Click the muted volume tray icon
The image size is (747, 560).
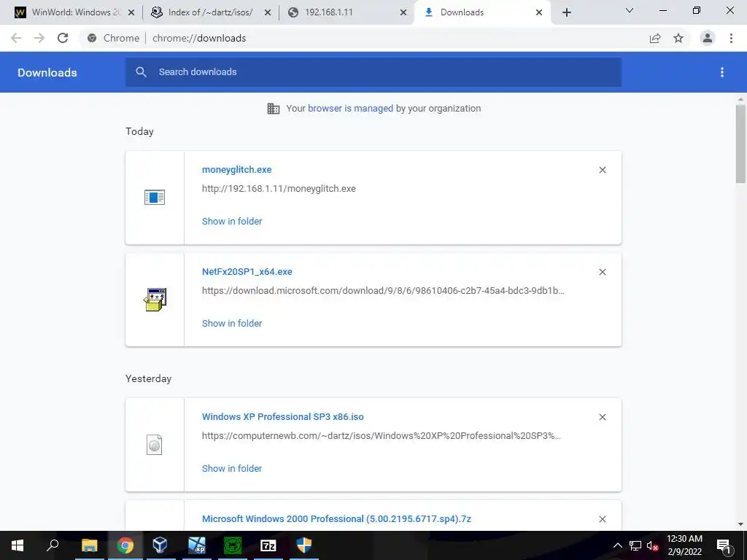652,545
